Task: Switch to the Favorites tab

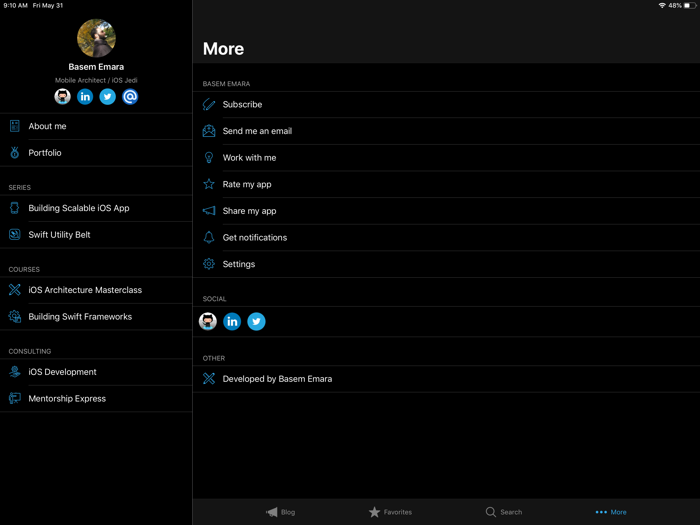Action: (x=390, y=512)
